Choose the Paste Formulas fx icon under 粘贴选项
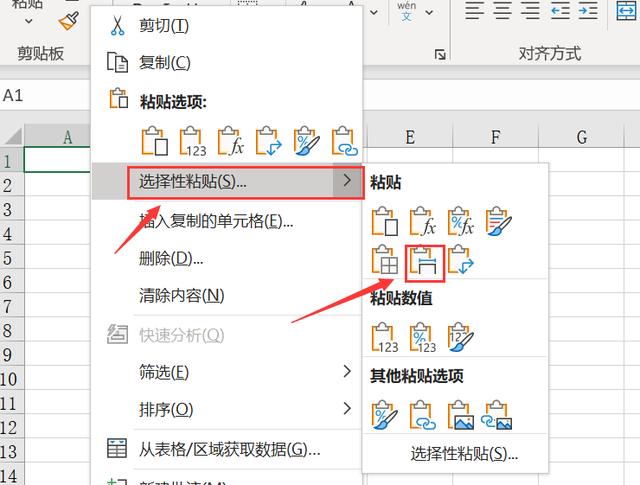The height and width of the screenshot is (485, 640). 231,141
